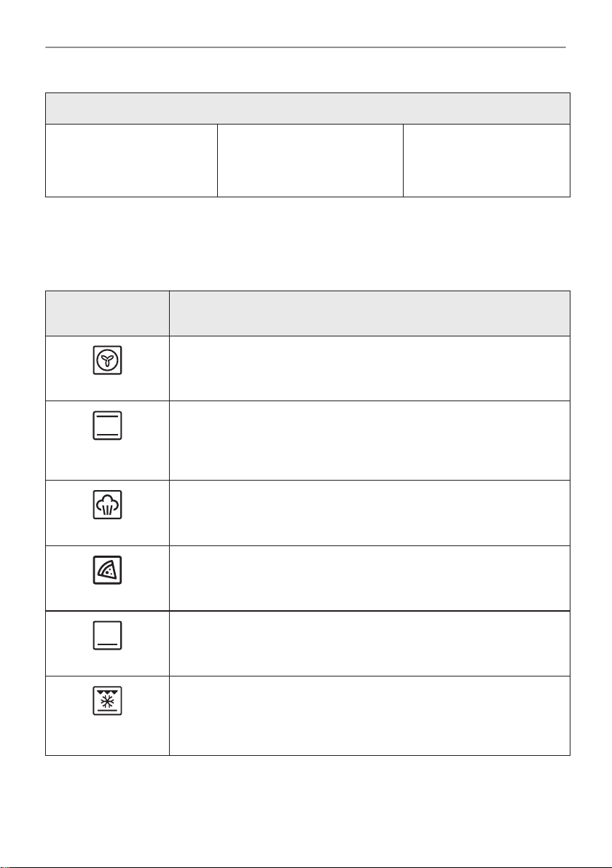Click the fan-forced oven function icon
The height and width of the screenshot is (868, 612).
(107, 360)
